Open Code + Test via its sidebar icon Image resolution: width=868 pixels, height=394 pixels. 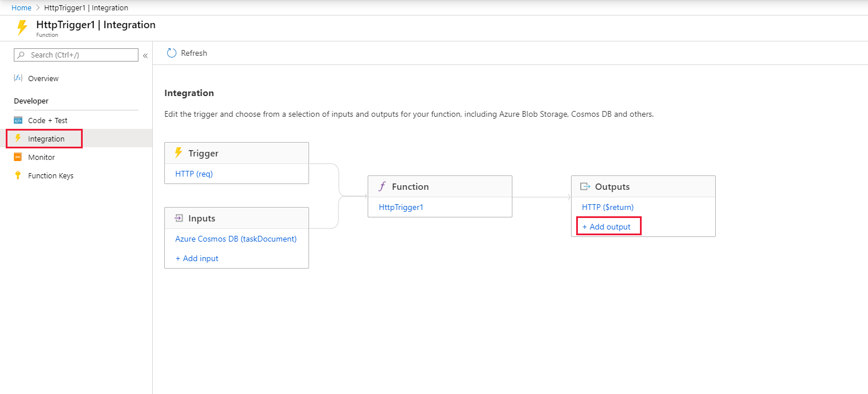pos(19,120)
